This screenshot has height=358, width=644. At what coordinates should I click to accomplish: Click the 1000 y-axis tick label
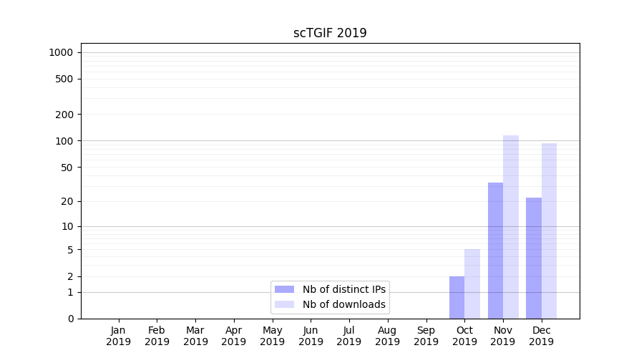click(61, 52)
